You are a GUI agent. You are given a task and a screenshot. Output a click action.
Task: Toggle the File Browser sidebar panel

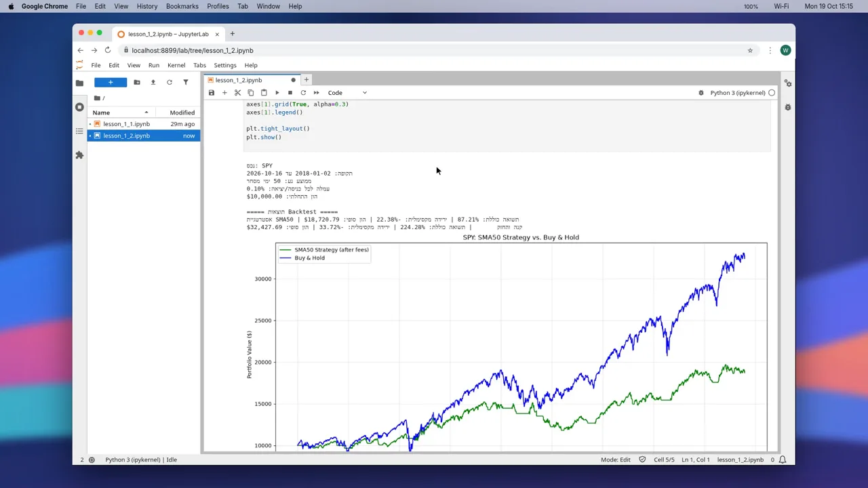click(79, 83)
